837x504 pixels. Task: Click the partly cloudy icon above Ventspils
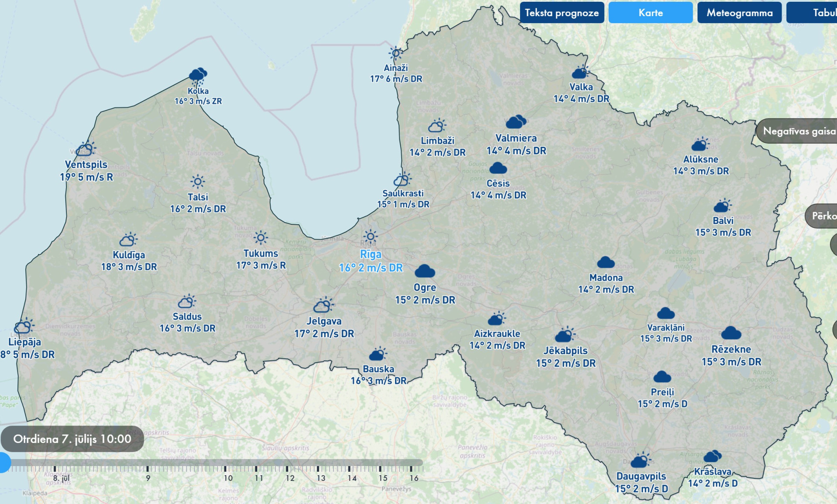coord(86,149)
